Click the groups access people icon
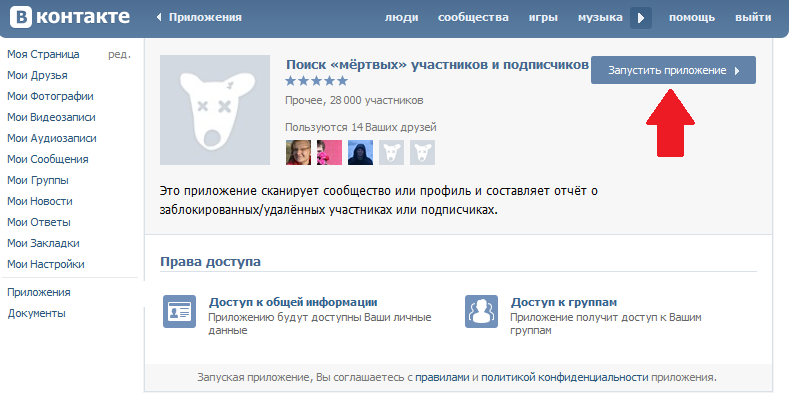This screenshot has height=394, width=789. 481,311
